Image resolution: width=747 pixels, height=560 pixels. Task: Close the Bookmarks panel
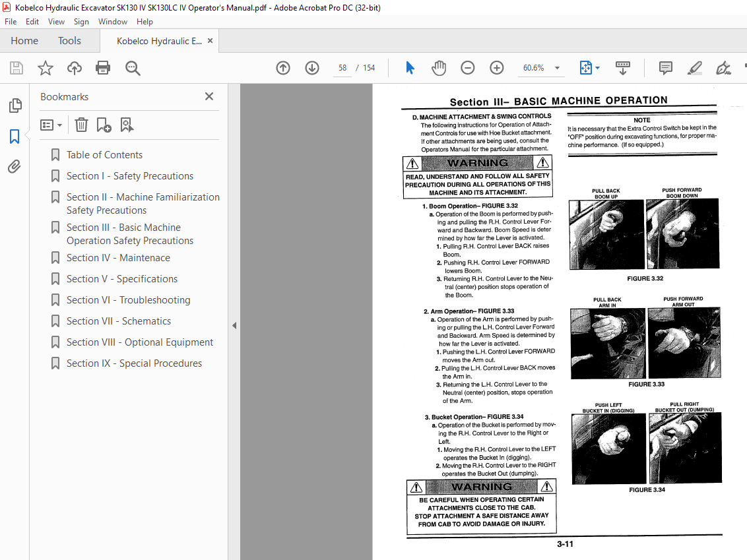209,97
